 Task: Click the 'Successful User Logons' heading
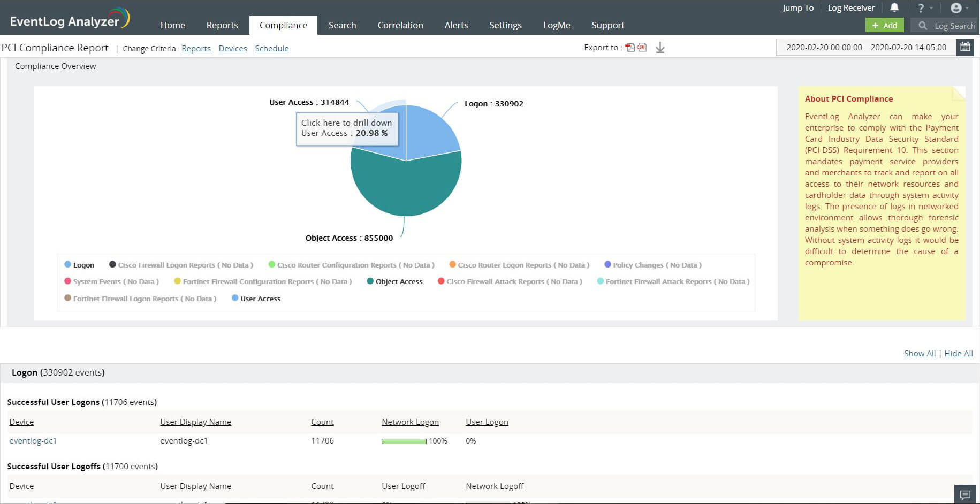click(54, 402)
